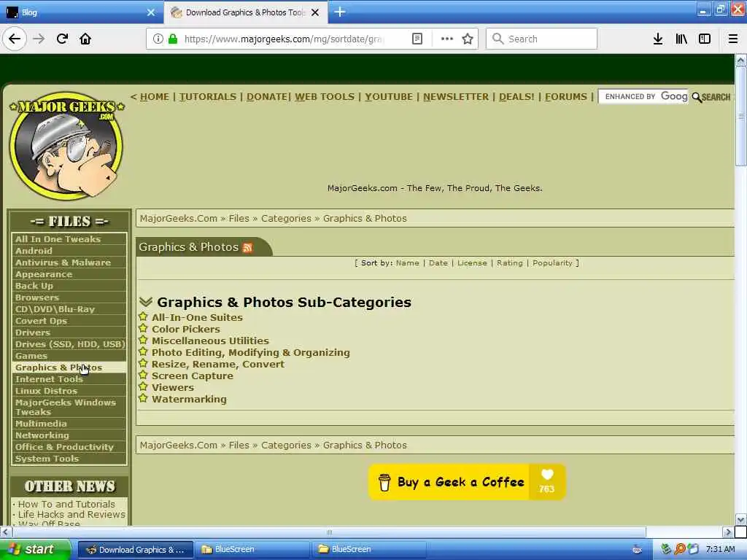Click the coffee cup donate icon
This screenshot has height=560, width=747.
384,483
